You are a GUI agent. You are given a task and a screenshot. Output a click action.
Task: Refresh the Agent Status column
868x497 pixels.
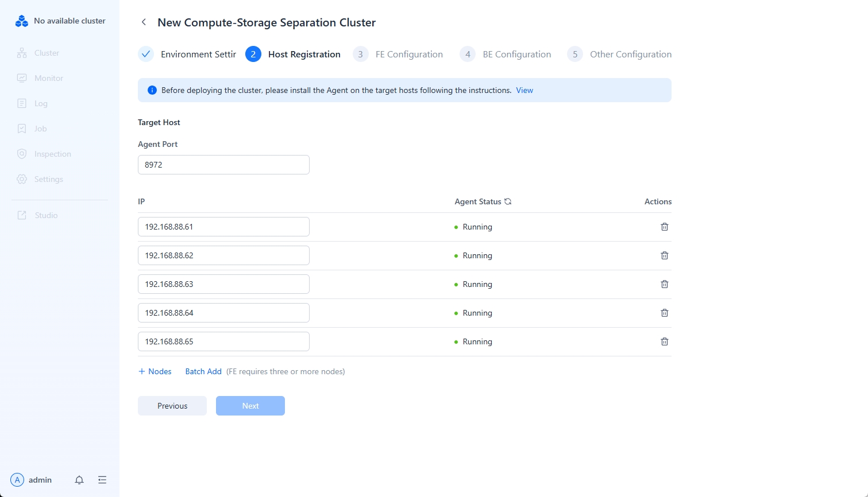pos(508,201)
